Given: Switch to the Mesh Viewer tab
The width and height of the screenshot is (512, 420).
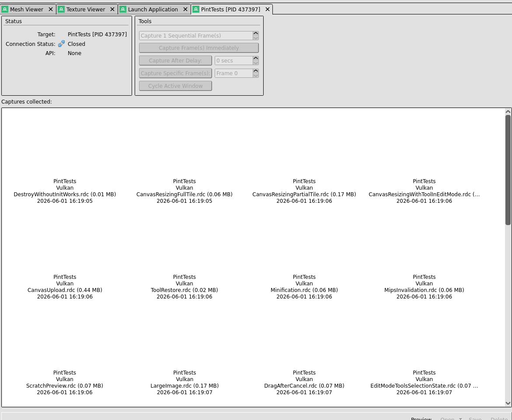Looking at the screenshot, I should coord(27,10).
